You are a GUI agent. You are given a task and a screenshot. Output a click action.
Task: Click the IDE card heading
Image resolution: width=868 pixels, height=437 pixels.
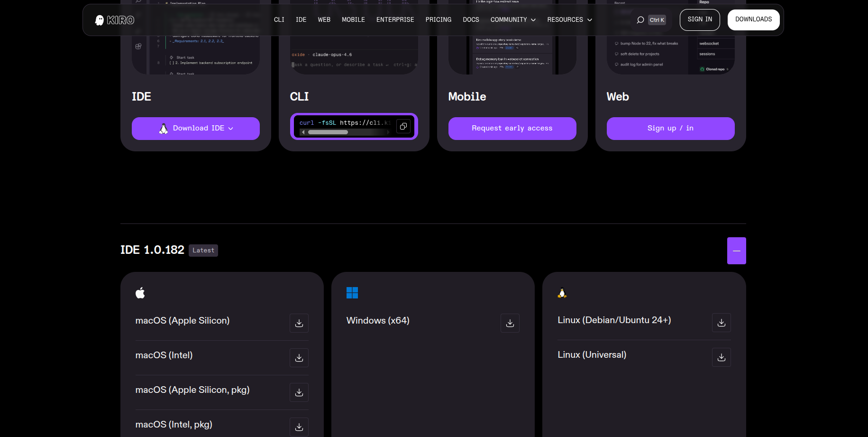141,97
